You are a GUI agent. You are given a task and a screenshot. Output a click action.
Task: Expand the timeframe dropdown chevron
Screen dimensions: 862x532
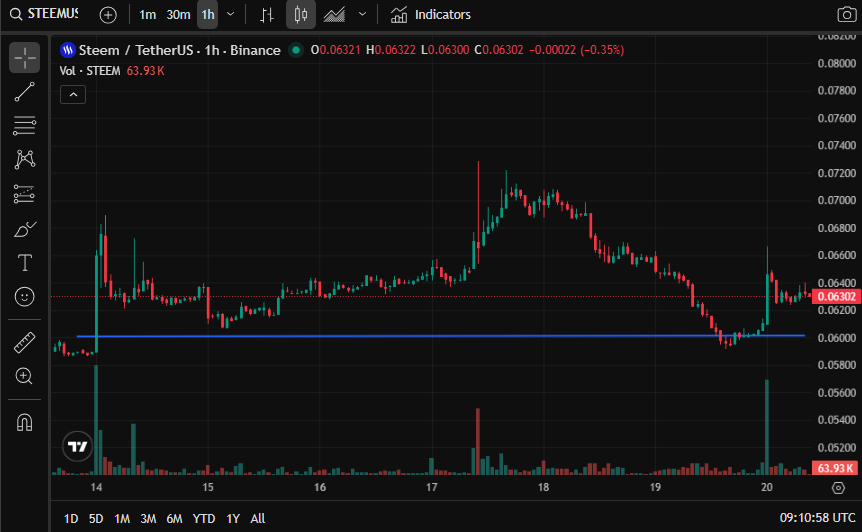pos(231,14)
